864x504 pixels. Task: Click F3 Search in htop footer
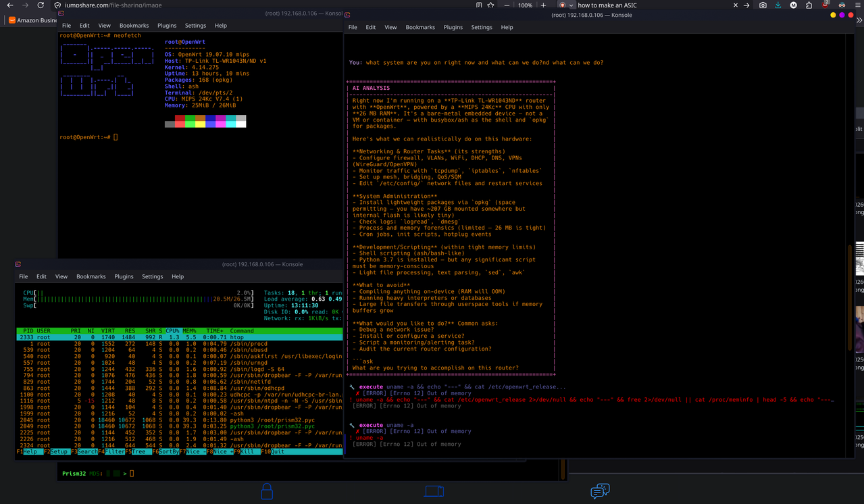[x=84, y=452]
